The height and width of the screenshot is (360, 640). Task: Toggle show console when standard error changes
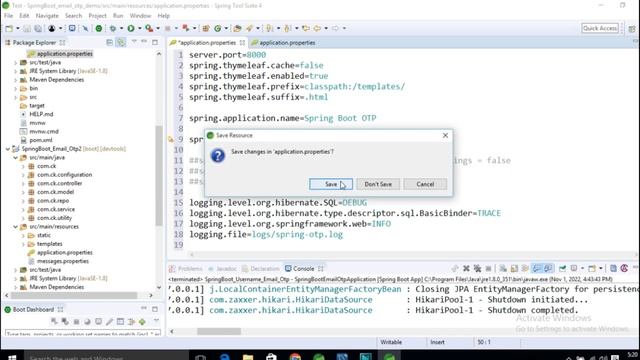(548, 268)
